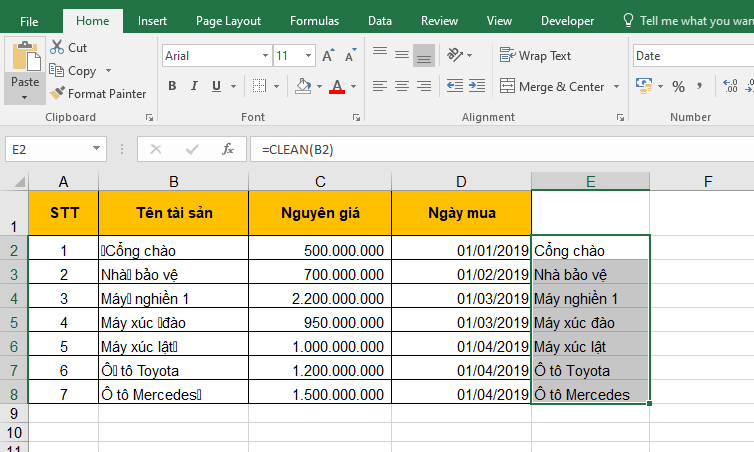
Task: Apply Percent Style number format
Action: click(679, 86)
